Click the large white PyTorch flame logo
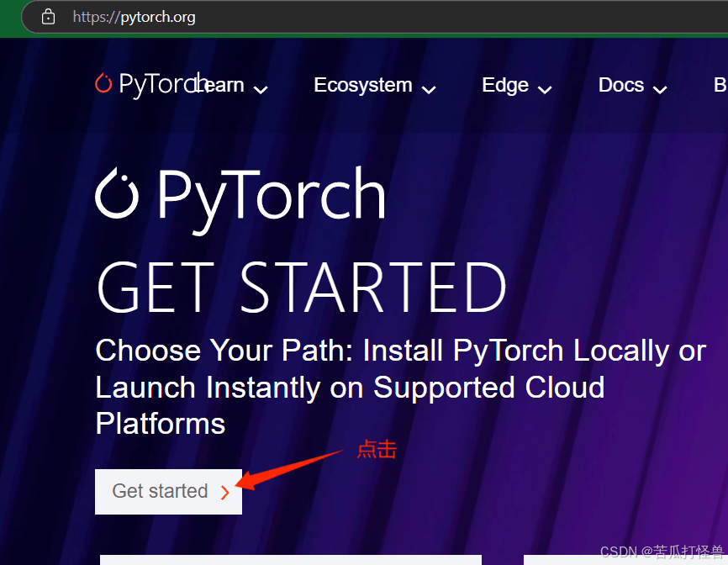 117,193
